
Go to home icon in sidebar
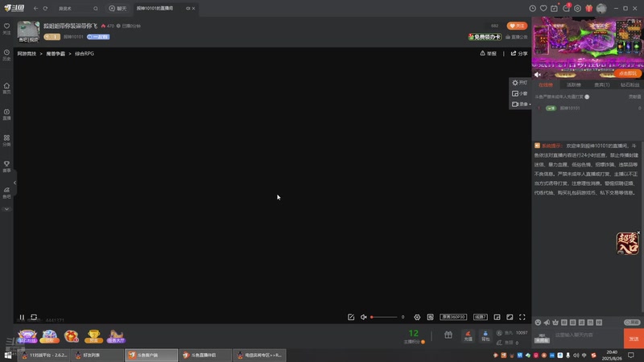point(6,88)
